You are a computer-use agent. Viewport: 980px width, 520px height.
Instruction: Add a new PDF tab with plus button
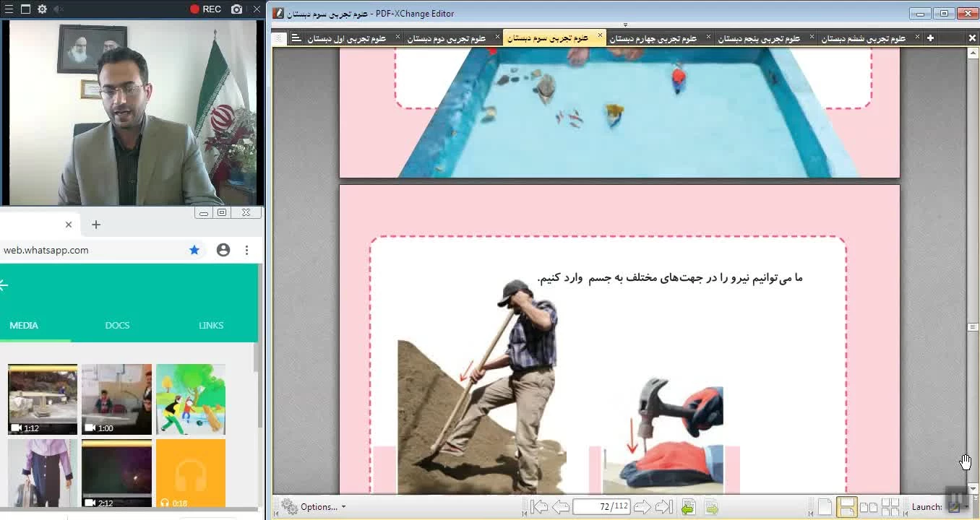tap(930, 38)
